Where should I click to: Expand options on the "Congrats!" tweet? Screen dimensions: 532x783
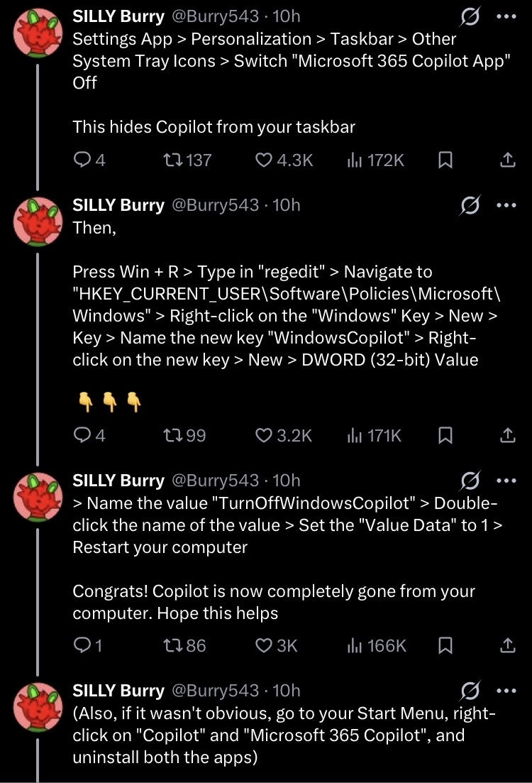506,481
